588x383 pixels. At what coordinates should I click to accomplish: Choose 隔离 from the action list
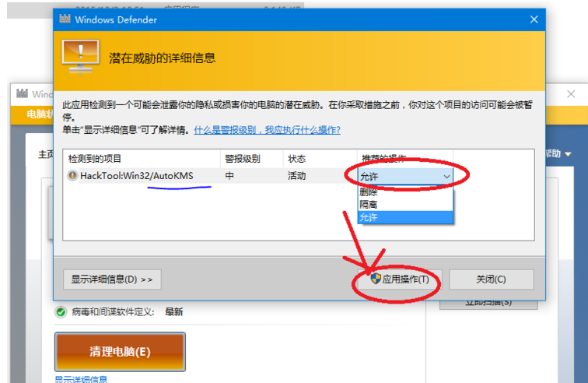coord(405,205)
